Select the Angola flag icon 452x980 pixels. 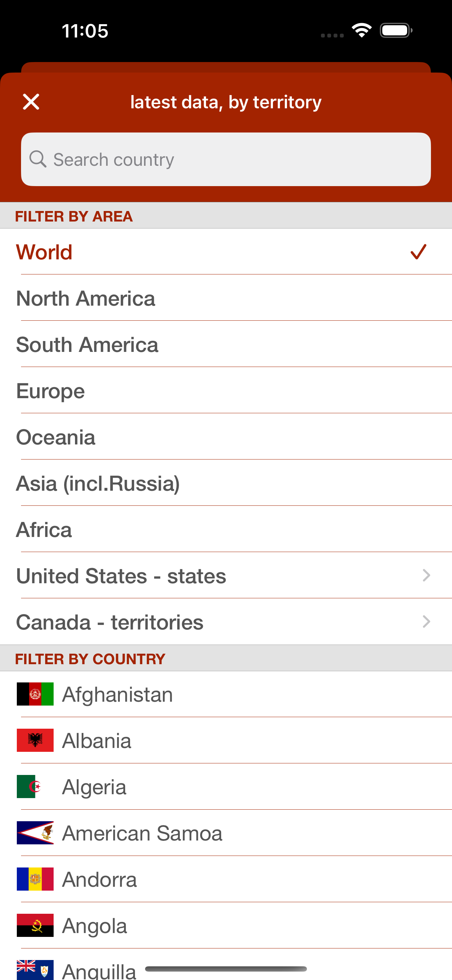[35, 926]
